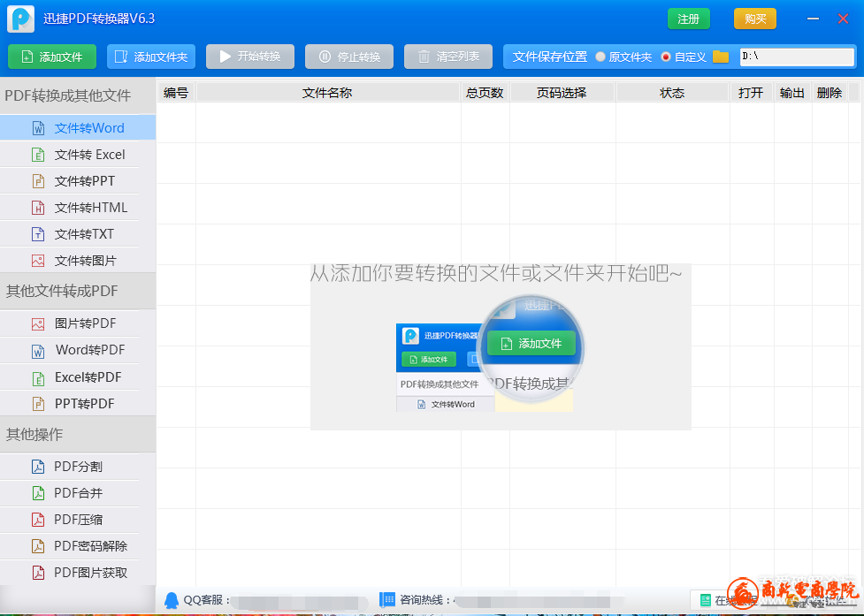
Task: Click the QQ客服 penguin icon
Action: pos(172,600)
